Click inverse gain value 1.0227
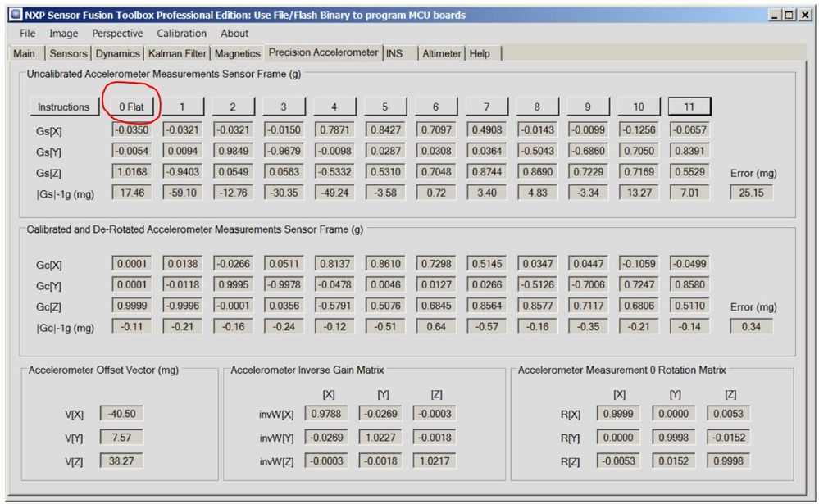This screenshot has height=504, width=819. coord(380,437)
